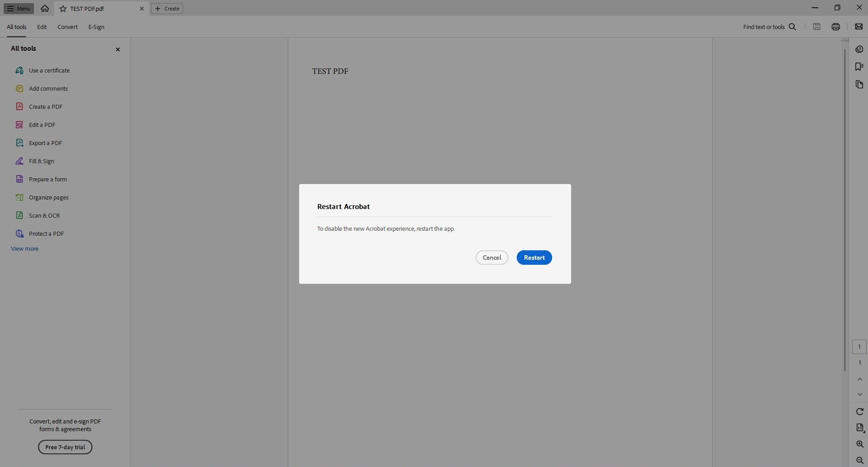Click the print file icon
The height and width of the screenshot is (467, 868).
point(836,27)
